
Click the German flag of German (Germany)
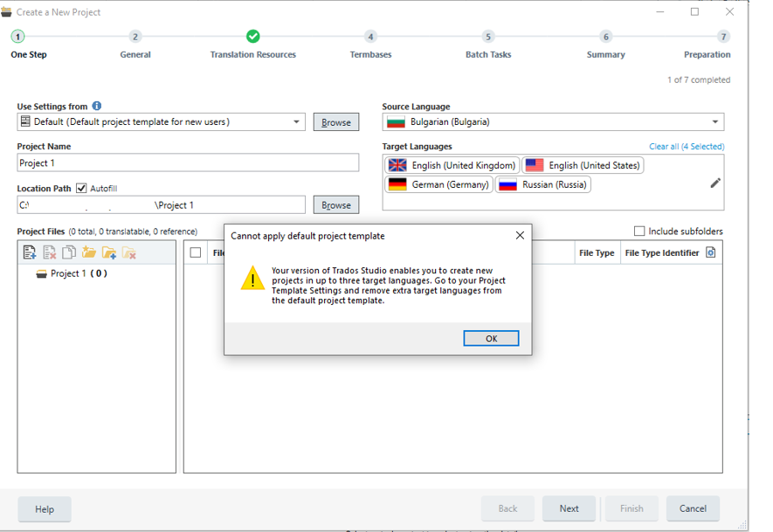397,184
